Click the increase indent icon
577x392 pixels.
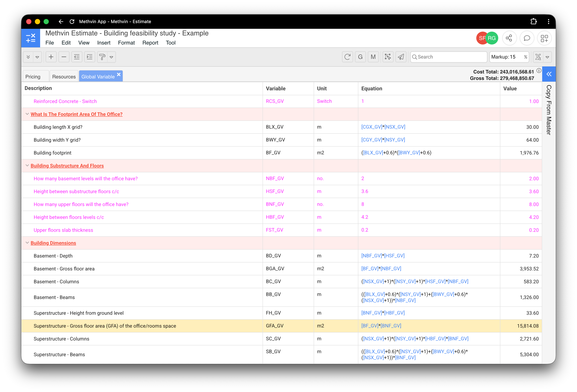pos(90,57)
